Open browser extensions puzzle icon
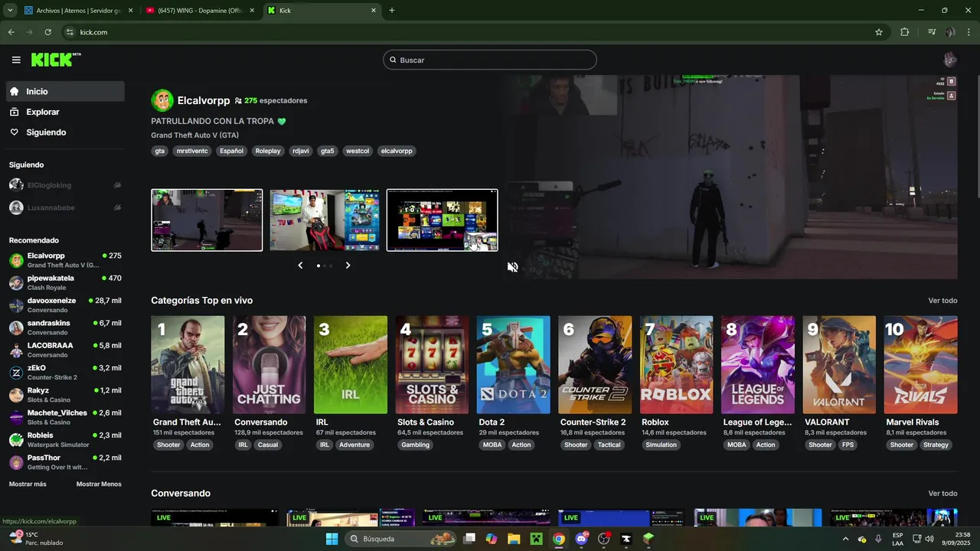 click(x=904, y=32)
